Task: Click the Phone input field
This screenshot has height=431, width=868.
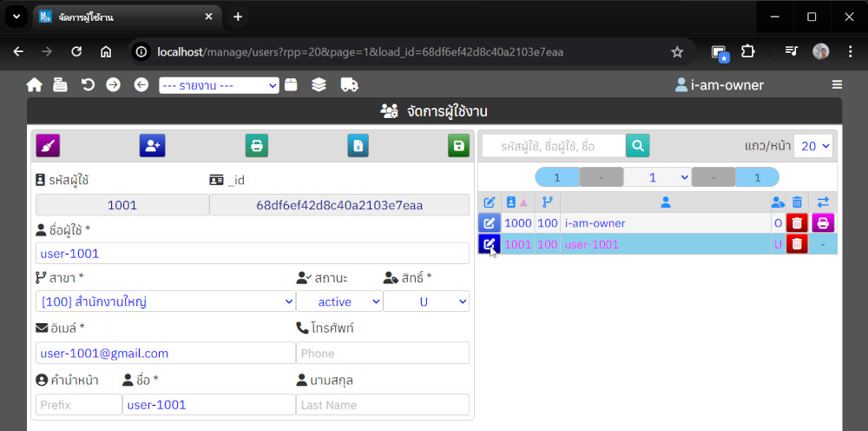Action: [x=382, y=353]
